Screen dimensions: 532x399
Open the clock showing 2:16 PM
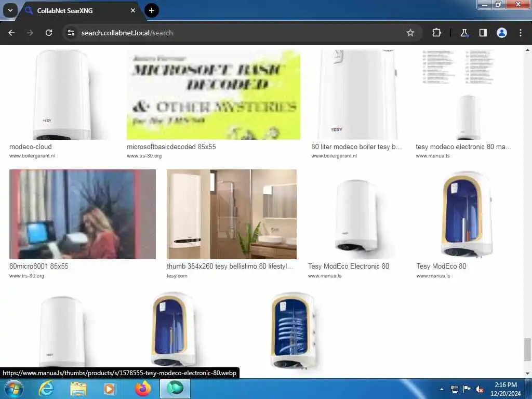506,389
